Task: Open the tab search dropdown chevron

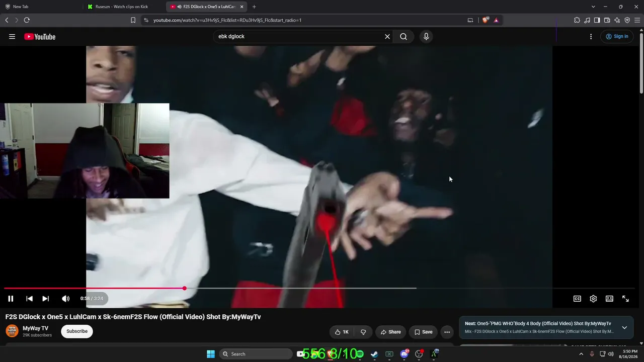Action: coord(593,7)
